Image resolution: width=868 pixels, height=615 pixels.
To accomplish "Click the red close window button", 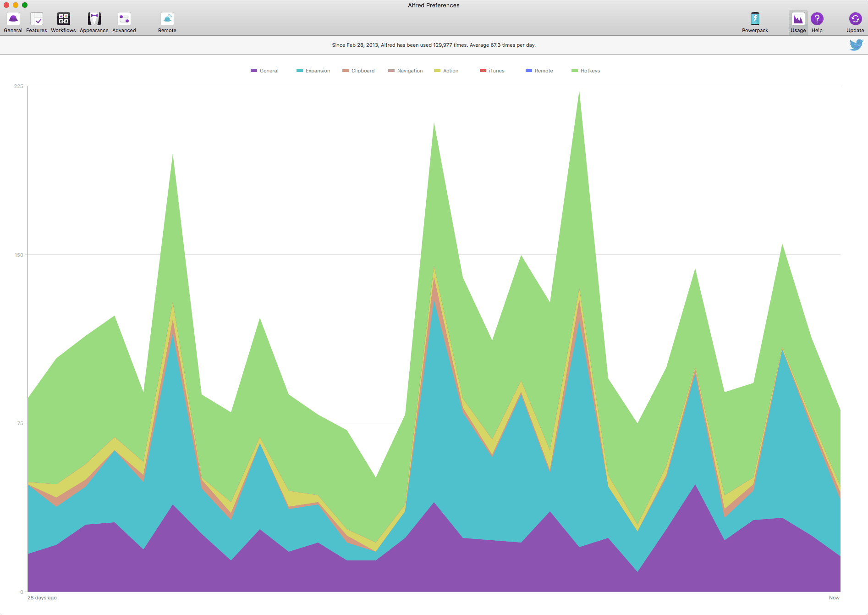I will coord(6,5).
